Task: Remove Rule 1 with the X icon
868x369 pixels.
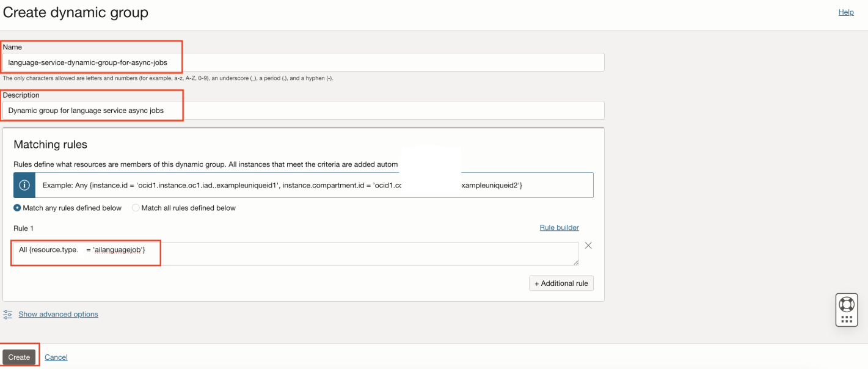Action: (588, 246)
